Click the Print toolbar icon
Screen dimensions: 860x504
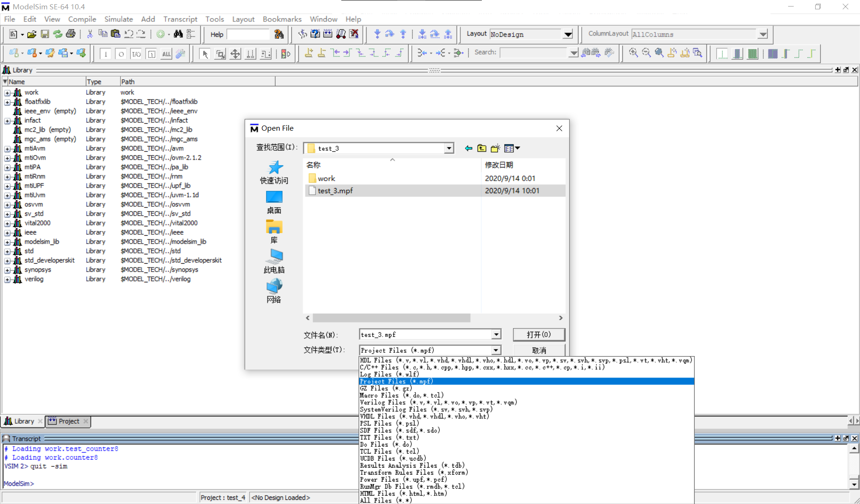click(x=70, y=34)
